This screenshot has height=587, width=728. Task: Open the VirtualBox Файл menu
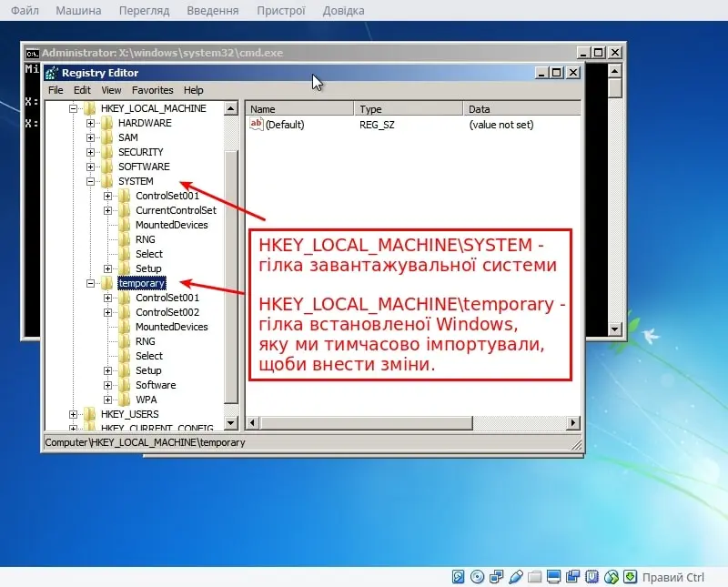[25, 10]
